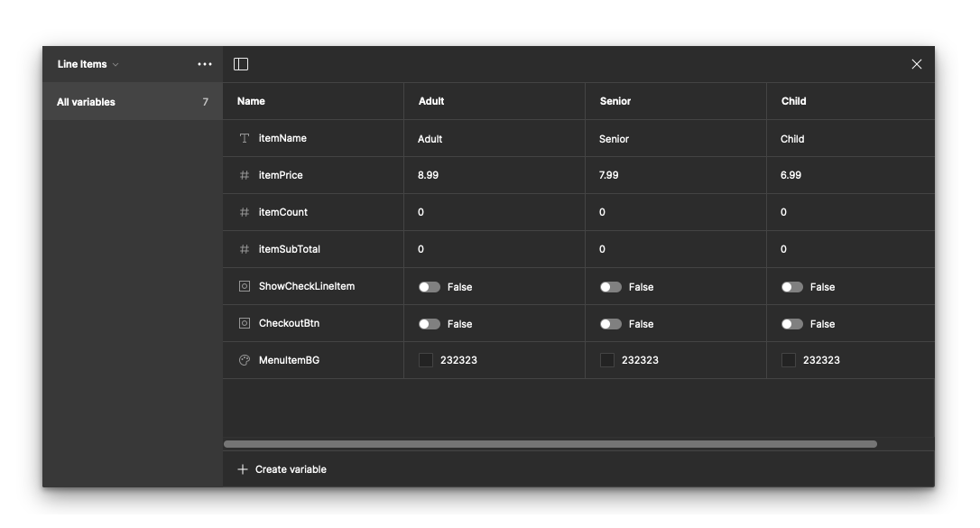Toggle ShowCheckLineItem for Adult mode

430,287
